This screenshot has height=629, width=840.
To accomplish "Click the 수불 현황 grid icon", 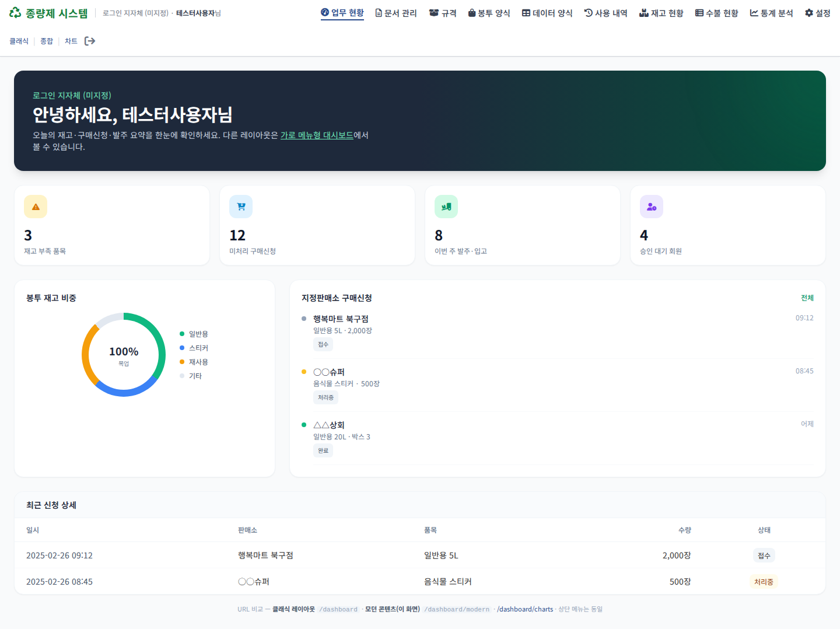I will 699,13.
